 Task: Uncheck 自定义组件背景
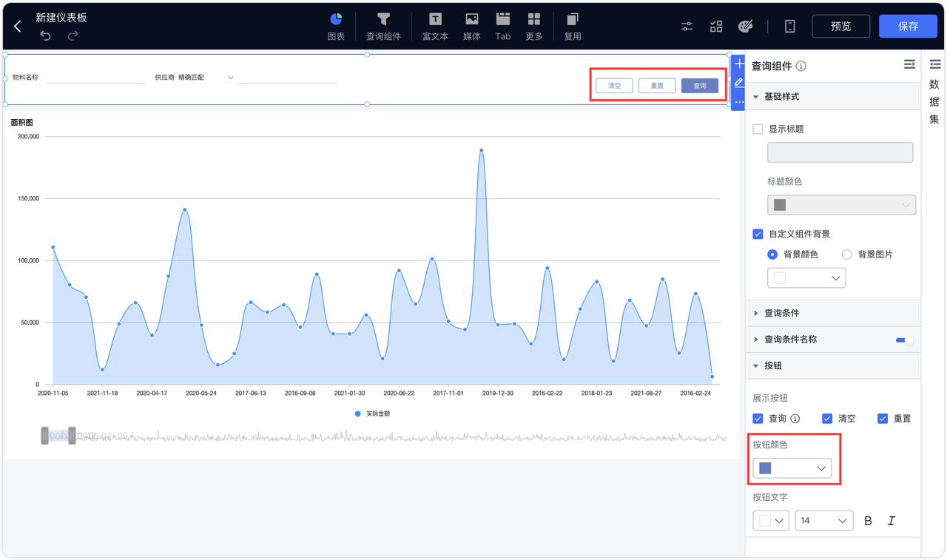pyautogui.click(x=758, y=234)
